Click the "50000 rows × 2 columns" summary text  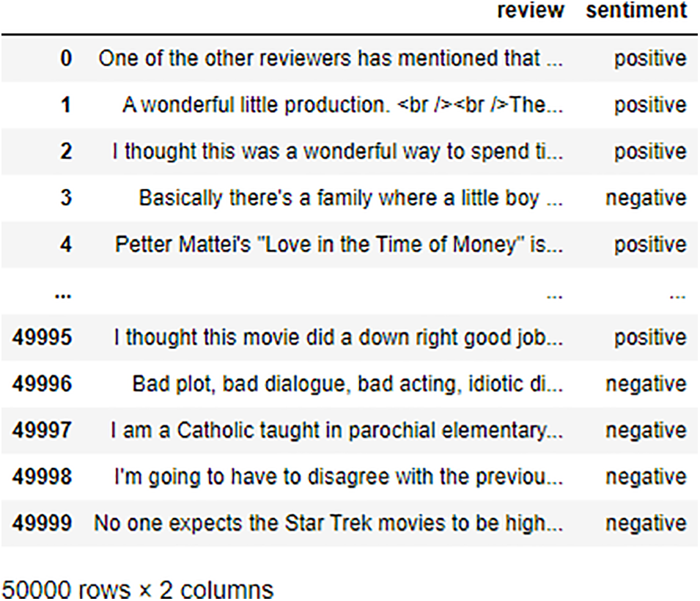tap(137, 589)
